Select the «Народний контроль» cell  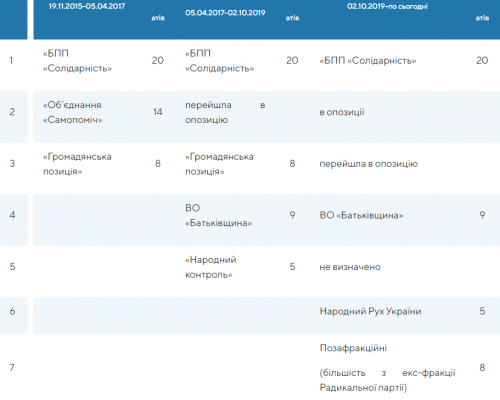pos(211,267)
